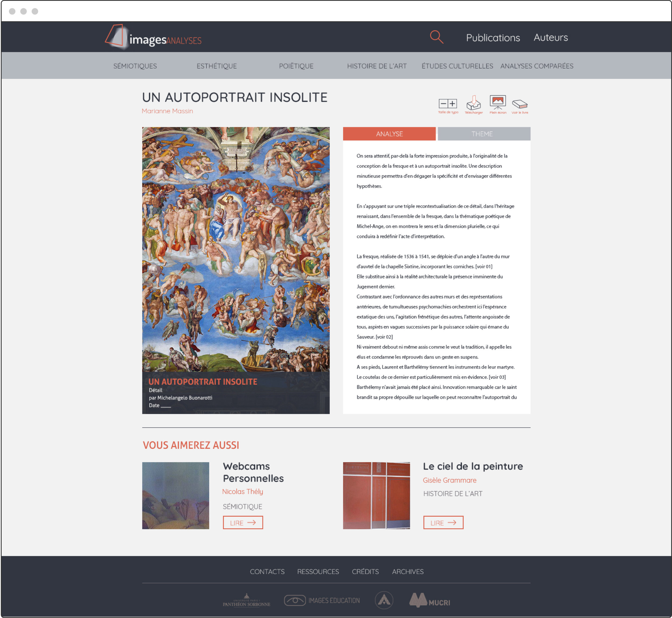Select ÉTUDES CULTURELLES category
The image size is (672, 618).
click(457, 66)
